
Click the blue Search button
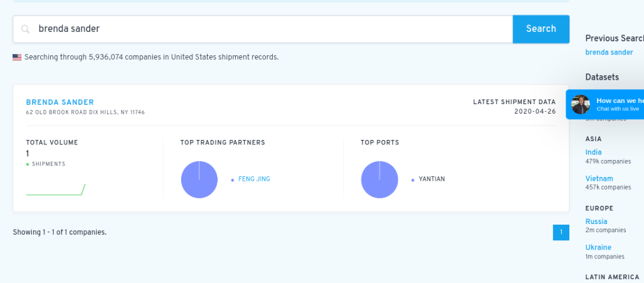pos(541,29)
